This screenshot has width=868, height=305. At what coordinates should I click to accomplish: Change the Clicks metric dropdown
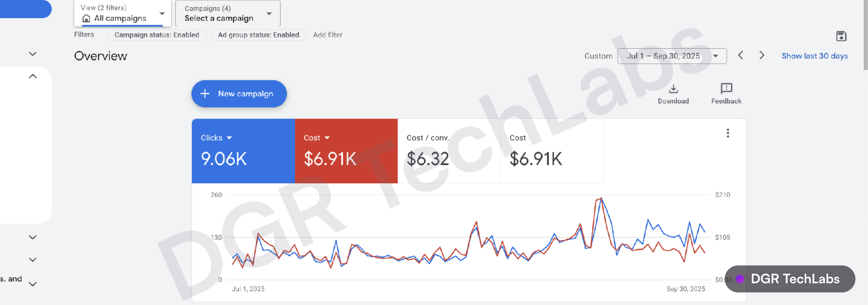216,138
